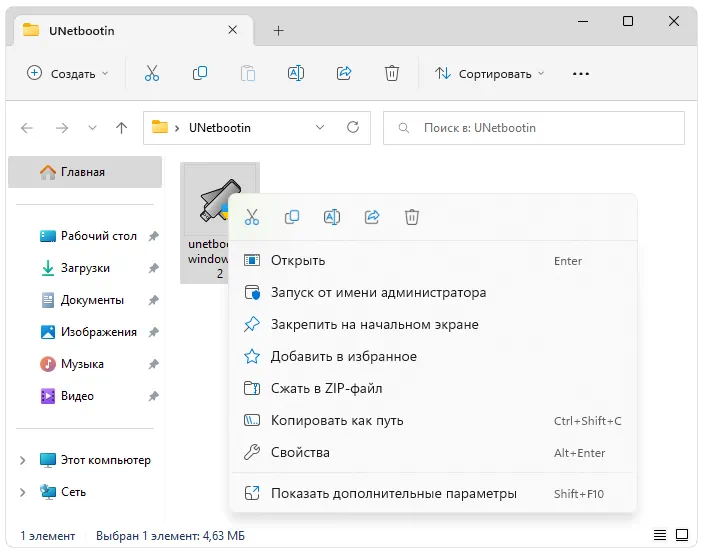Screen dimensions: 704x556
Task: Unpin Документы using its pin icon
Action: point(154,300)
